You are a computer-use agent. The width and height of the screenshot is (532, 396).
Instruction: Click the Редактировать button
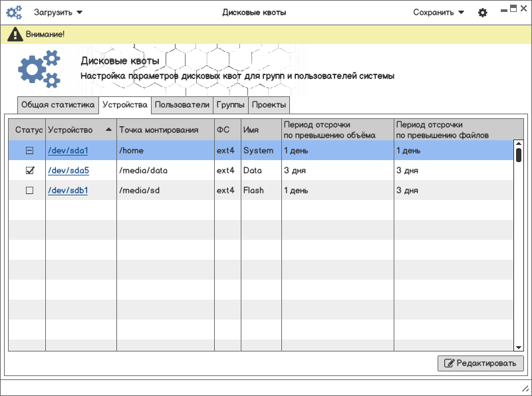481,363
